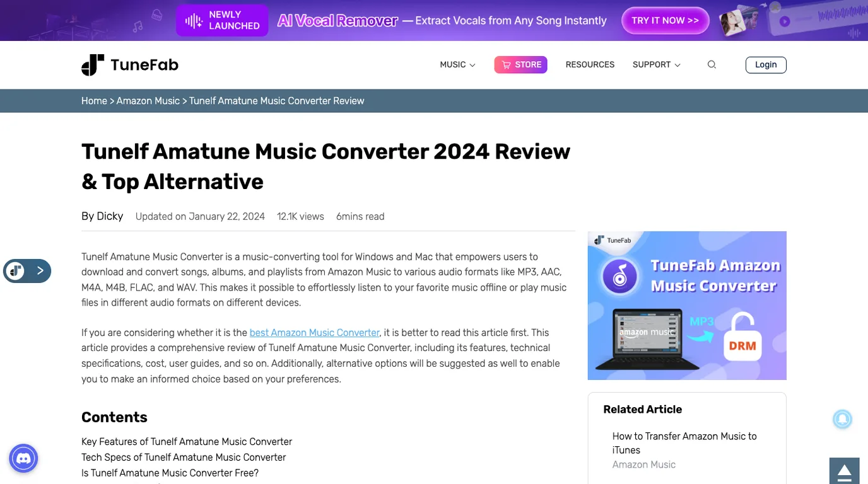The height and width of the screenshot is (484, 868).
Task: Click the blue notification bell icon
Action: pos(842,419)
